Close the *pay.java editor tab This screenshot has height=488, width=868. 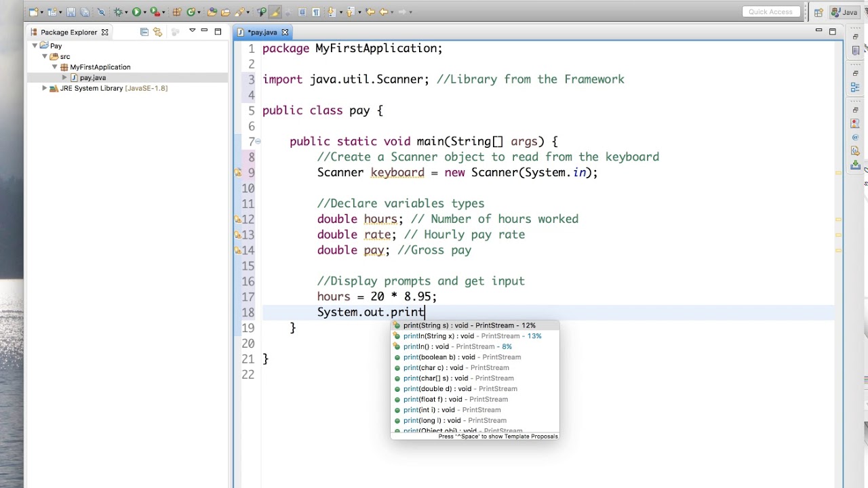tap(285, 32)
